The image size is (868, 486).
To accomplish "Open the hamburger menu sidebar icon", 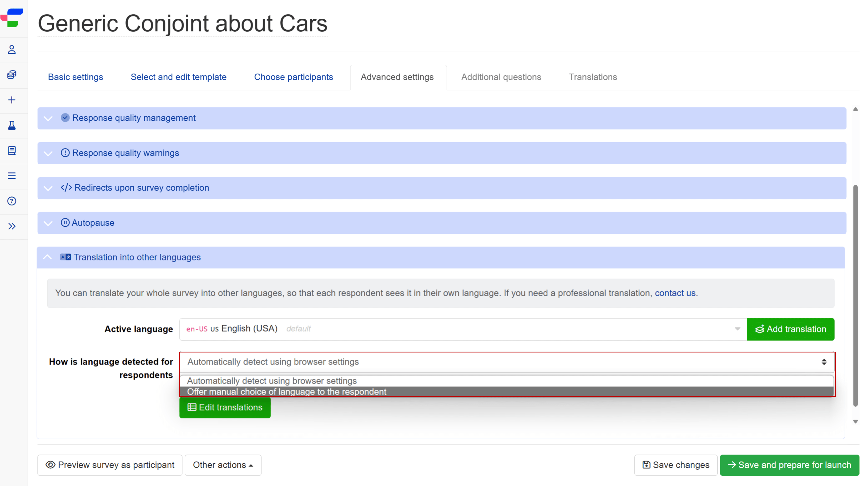I will [12, 176].
